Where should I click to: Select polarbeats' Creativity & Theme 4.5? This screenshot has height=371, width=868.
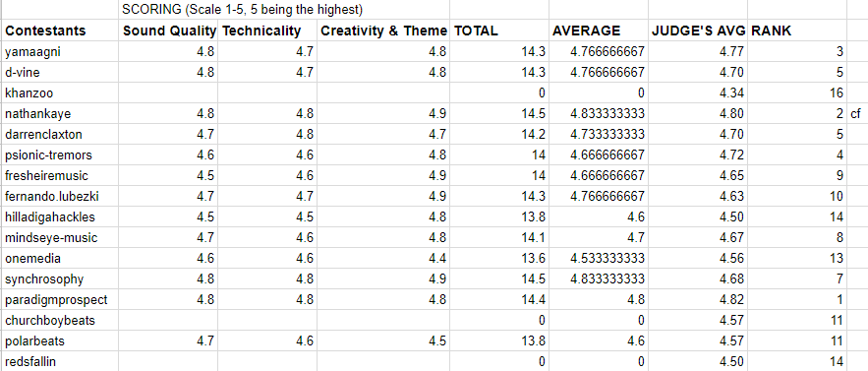click(383, 341)
